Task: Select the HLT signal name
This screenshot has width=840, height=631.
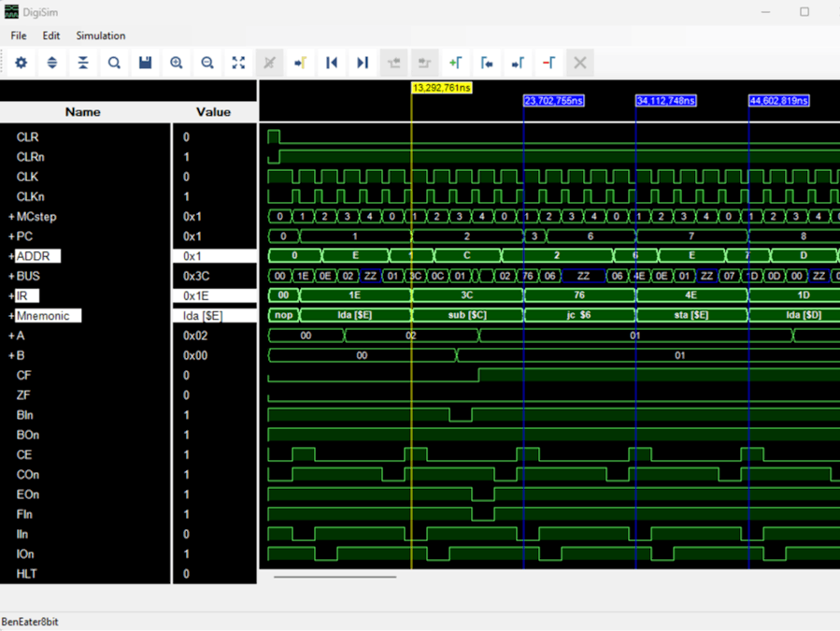Action: pos(27,574)
